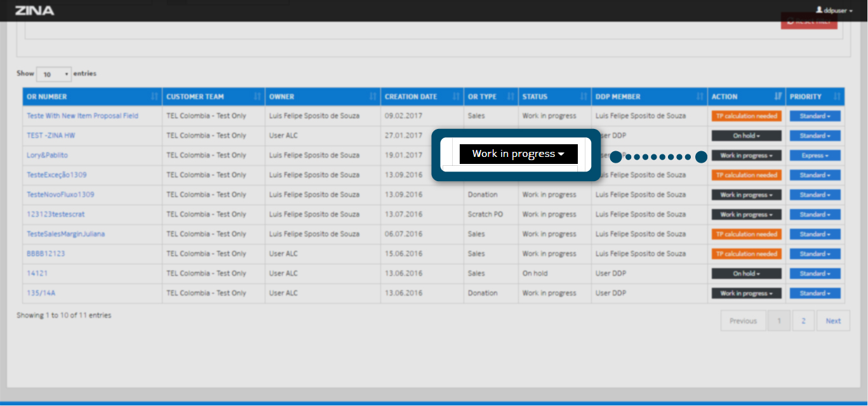868x406 pixels.
Task: Click Creation Date sort icon
Action: click(x=456, y=97)
